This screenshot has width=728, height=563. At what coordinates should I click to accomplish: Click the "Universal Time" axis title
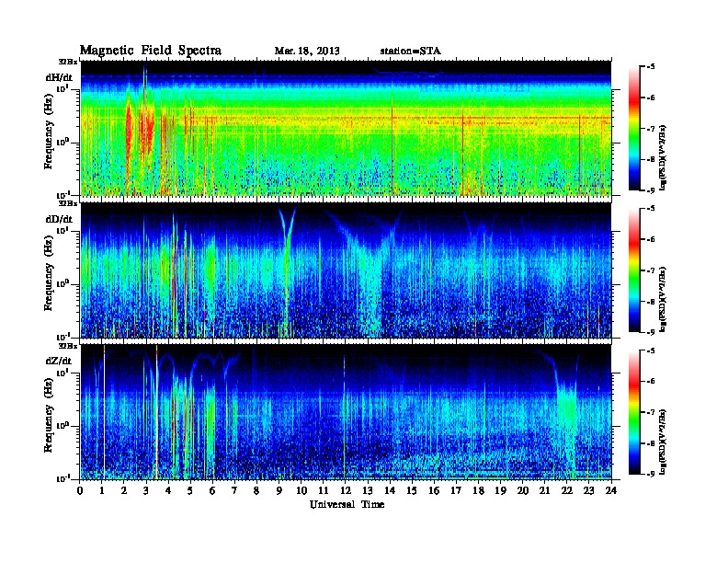point(347,504)
